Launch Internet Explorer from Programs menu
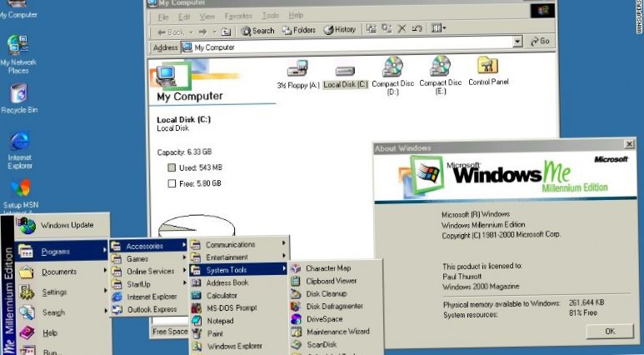The width and height of the screenshot is (644, 355). 148,297
